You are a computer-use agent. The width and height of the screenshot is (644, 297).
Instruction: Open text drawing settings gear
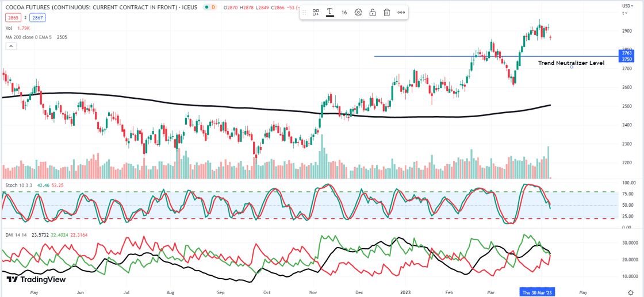359,13
